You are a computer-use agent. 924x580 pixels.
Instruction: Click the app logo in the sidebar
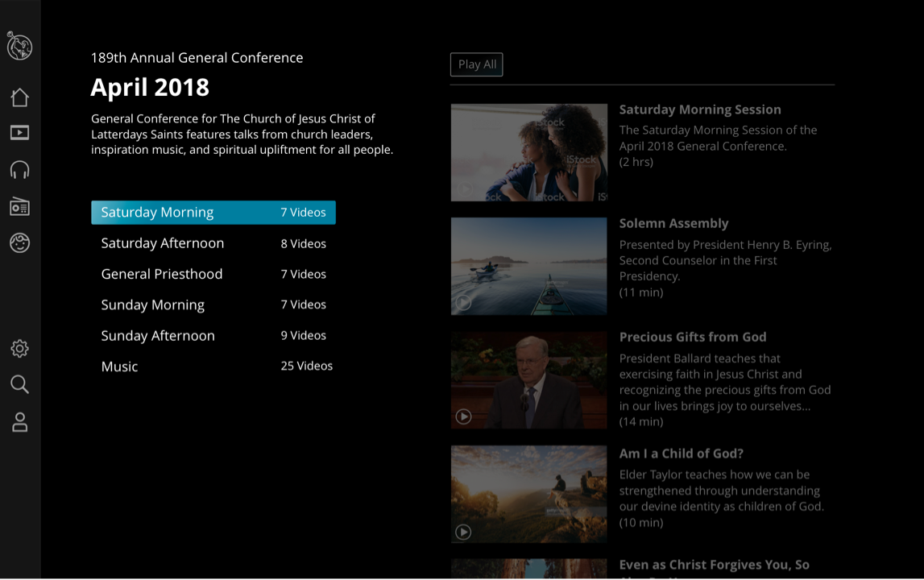coord(19,46)
